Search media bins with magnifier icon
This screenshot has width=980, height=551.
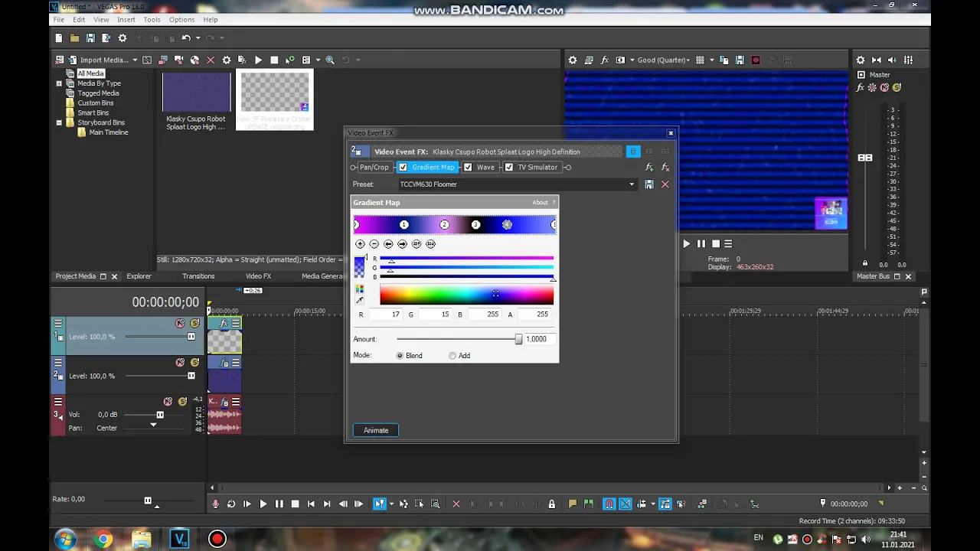point(330,60)
